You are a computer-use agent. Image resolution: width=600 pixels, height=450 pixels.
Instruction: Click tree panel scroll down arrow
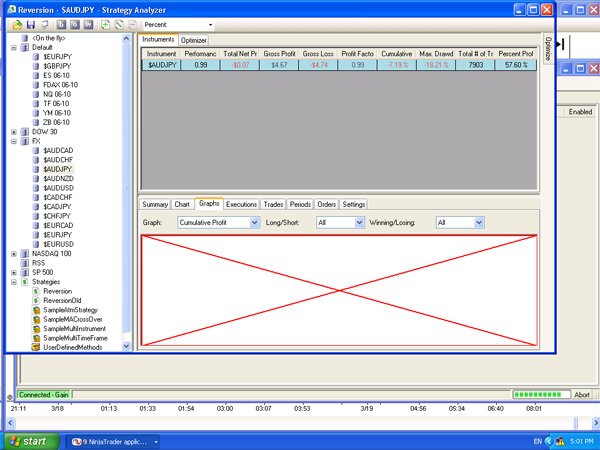pyautogui.click(x=126, y=346)
